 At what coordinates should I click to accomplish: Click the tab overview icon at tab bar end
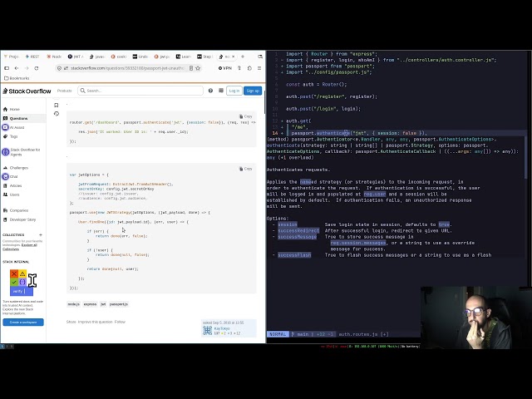coord(260,57)
